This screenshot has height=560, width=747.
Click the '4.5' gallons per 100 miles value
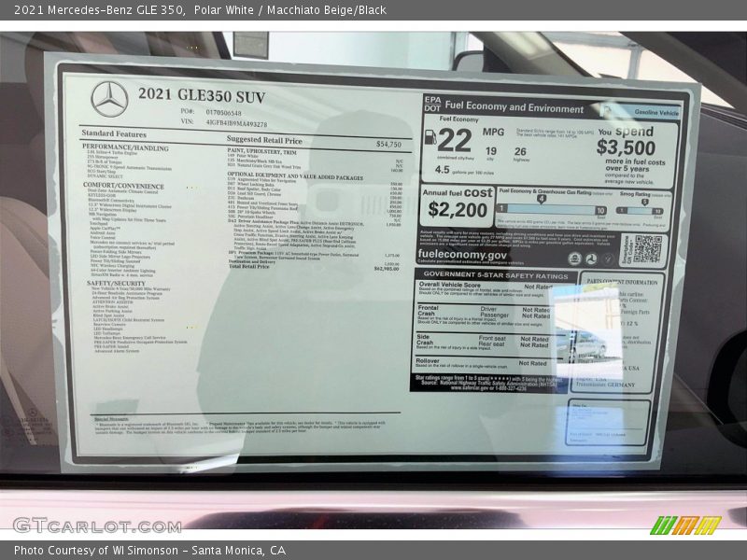click(x=442, y=170)
